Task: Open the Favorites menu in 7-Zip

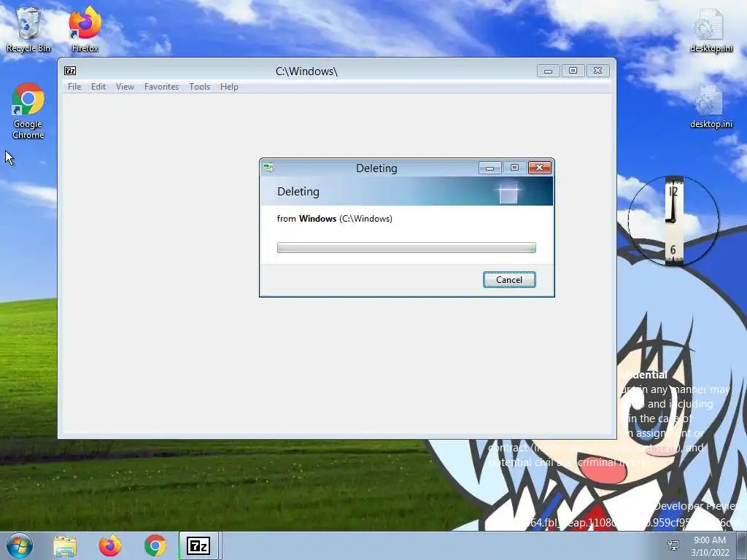Action: coord(161,87)
